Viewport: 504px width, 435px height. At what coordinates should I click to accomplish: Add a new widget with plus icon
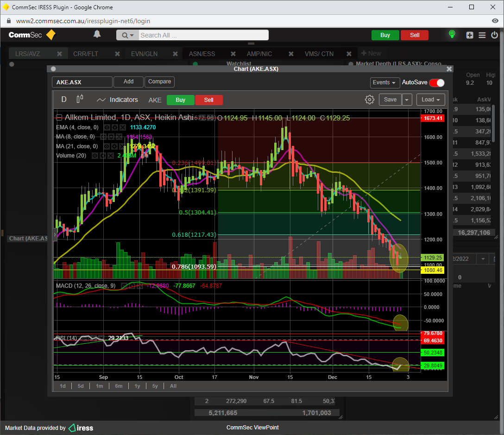click(x=470, y=35)
